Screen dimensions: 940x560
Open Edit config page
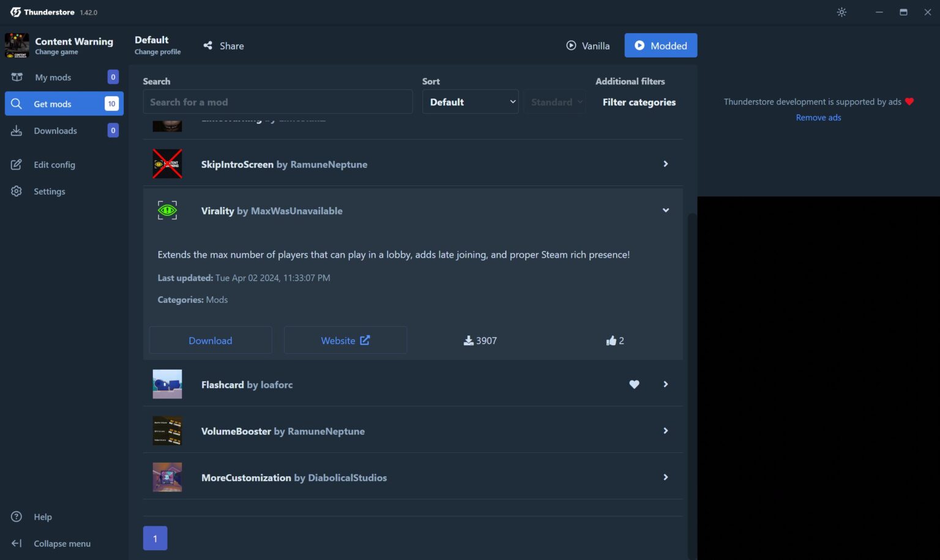pos(54,165)
